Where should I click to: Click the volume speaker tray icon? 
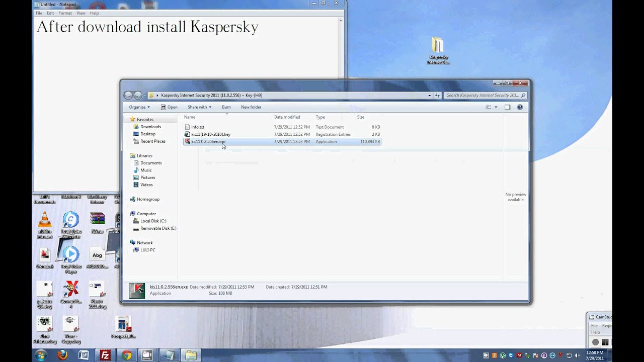click(577, 355)
